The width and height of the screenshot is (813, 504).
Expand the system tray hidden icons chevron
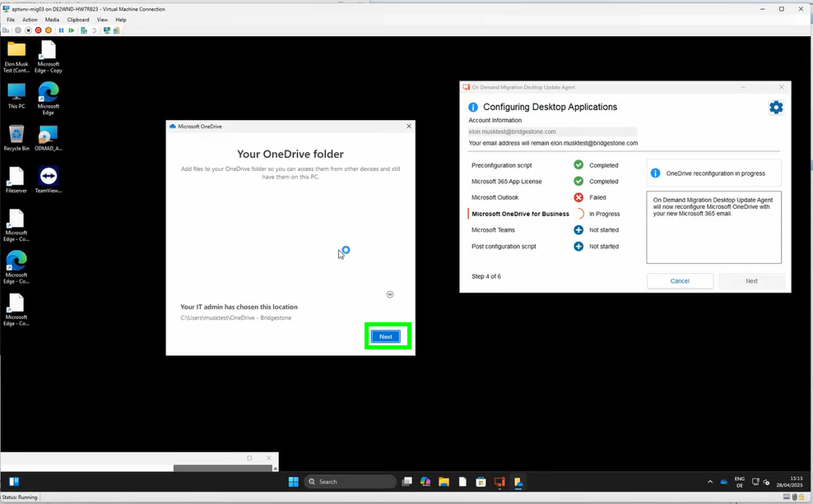[710, 482]
